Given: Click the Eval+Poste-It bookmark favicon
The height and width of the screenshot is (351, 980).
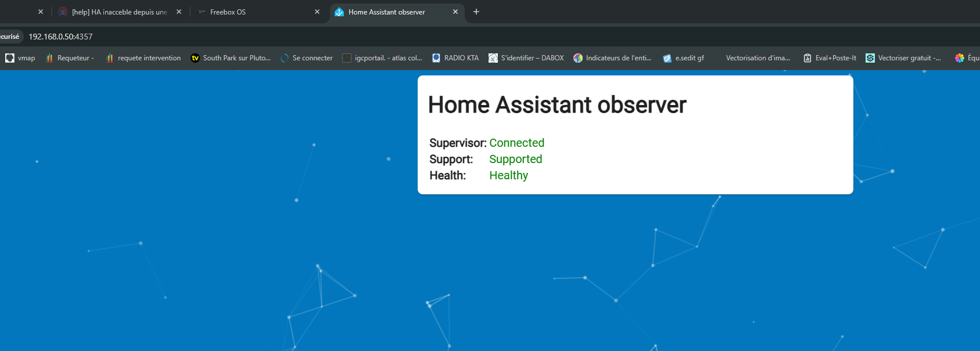Looking at the screenshot, I should point(807,58).
